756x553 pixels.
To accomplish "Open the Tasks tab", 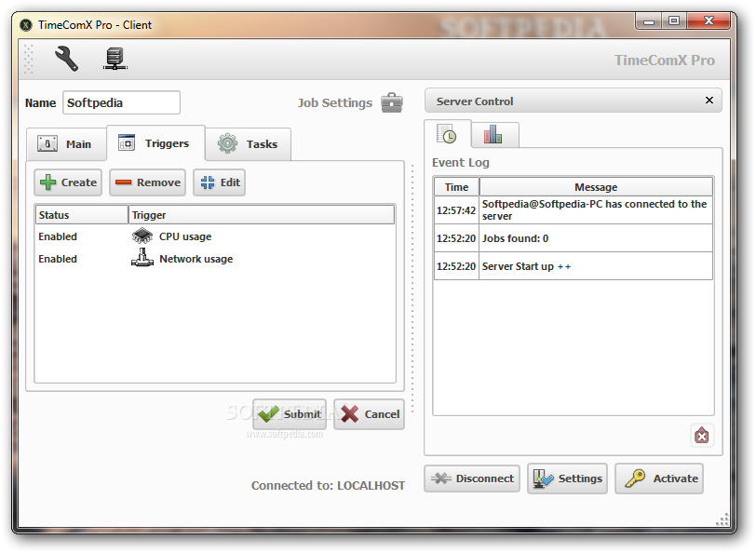I will tap(248, 143).
